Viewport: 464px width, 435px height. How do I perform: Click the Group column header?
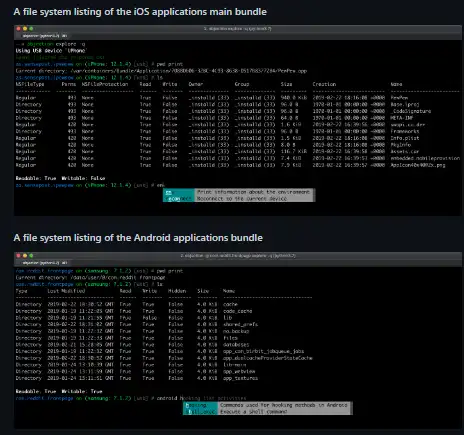[x=242, y=84]
